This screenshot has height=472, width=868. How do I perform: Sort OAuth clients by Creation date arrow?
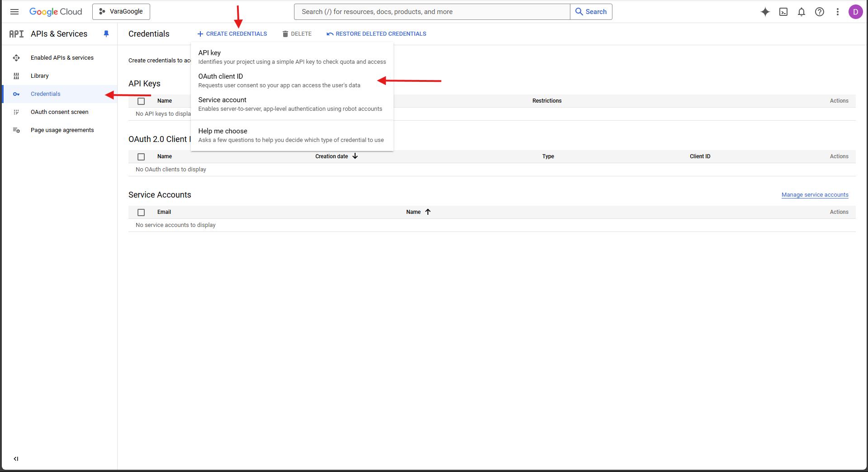(355, 156)
